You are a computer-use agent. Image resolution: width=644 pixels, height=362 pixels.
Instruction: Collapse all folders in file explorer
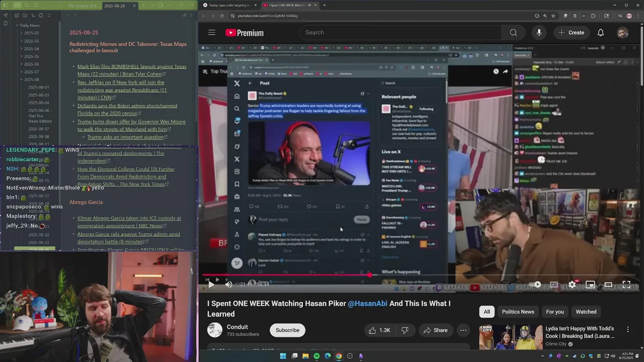point(49,16)
